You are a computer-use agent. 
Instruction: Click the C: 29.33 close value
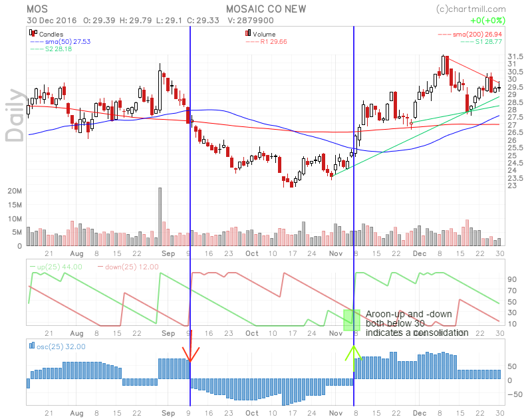203,21
